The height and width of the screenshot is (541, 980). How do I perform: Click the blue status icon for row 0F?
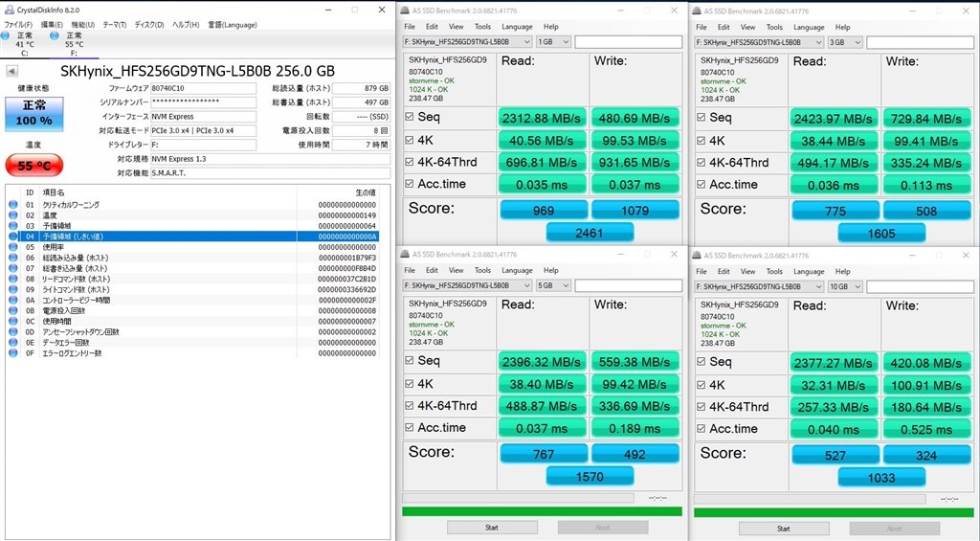tap(13, 352)
